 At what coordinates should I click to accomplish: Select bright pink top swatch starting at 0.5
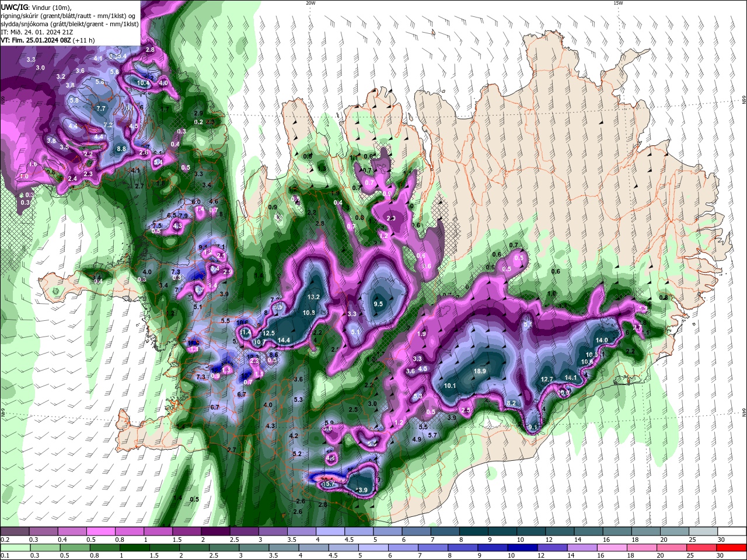click(x=101, y=531)
